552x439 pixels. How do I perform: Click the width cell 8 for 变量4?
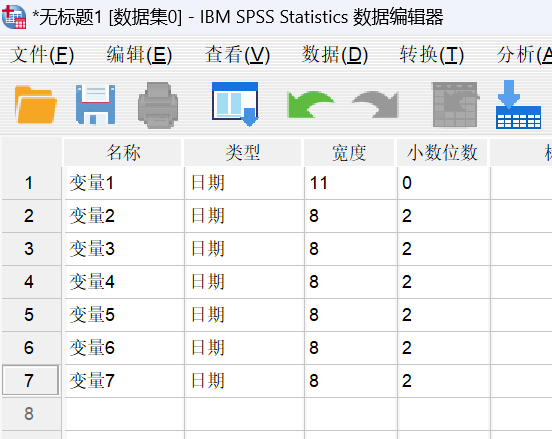pos(351,282)
